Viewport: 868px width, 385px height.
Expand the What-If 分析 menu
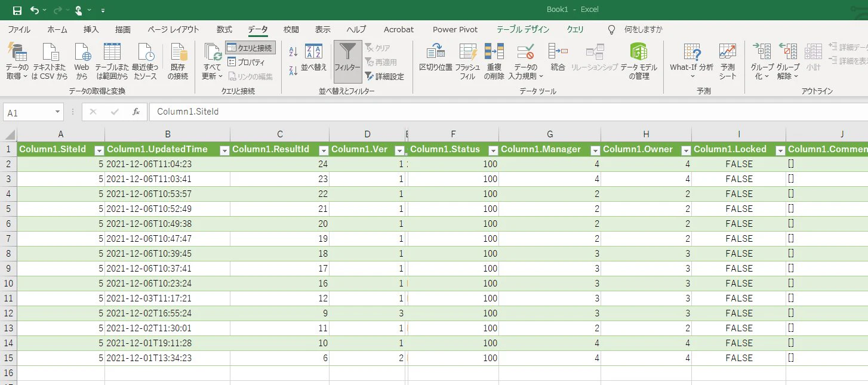click(x=691, y=61)
